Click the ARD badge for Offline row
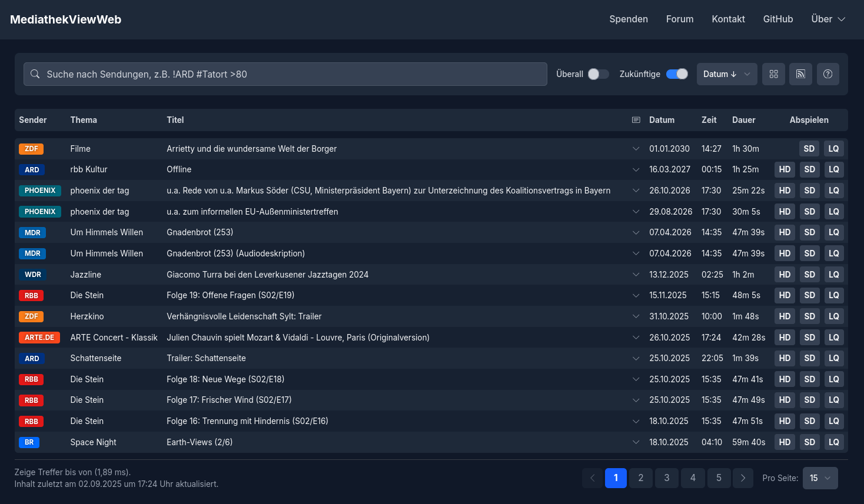The height and width of the screenshot is (504, 864). click(32, 170)
